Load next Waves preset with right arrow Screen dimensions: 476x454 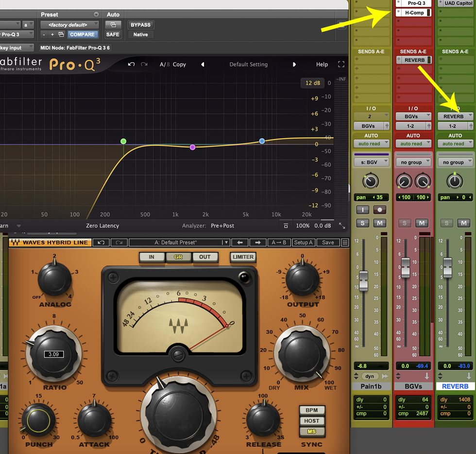pyautogui.click(x=258, y=243)
